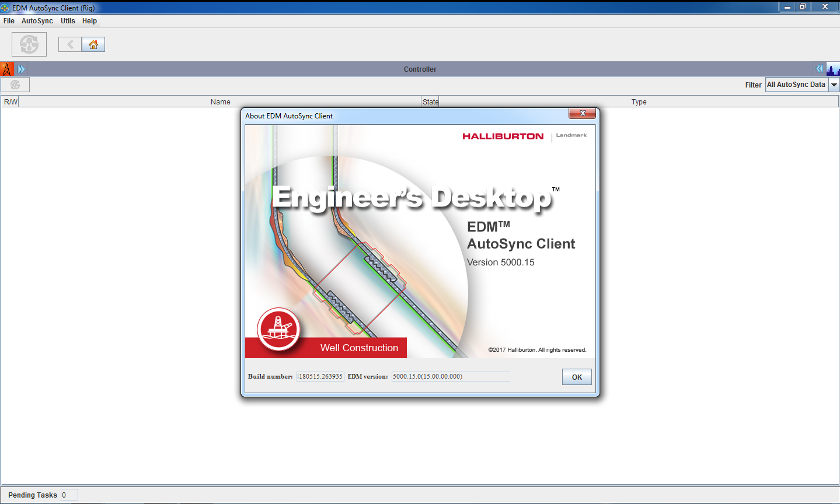
Task: Open the Help menu
Action: 89,21
